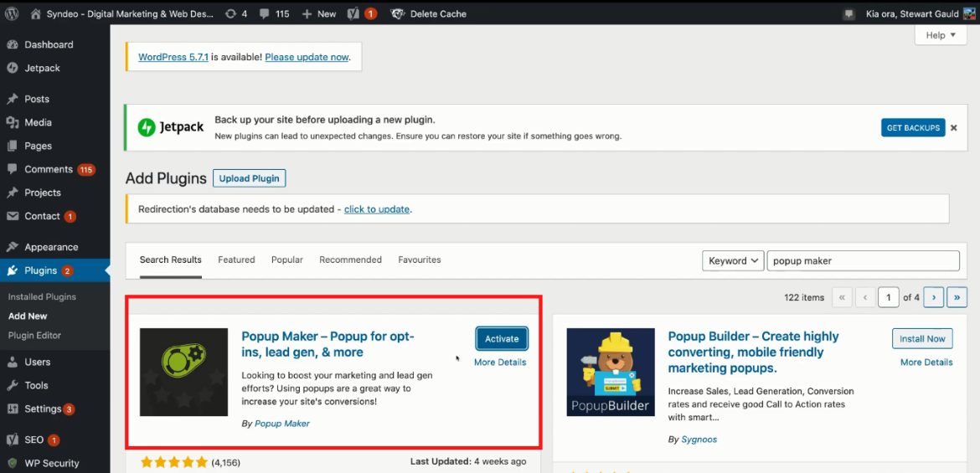980x473 pixels.
Task: Click the WordPress 5.7.1 link
Action: tap(173, 57)
